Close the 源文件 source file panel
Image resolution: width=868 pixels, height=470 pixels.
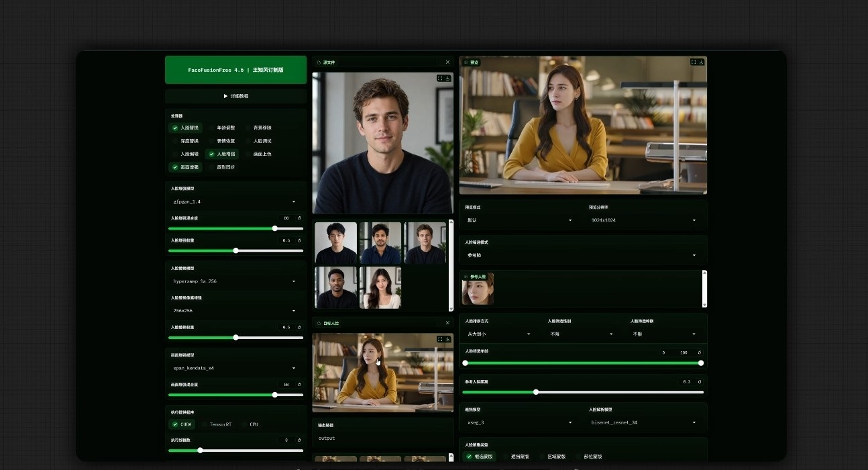pos(447,62)
